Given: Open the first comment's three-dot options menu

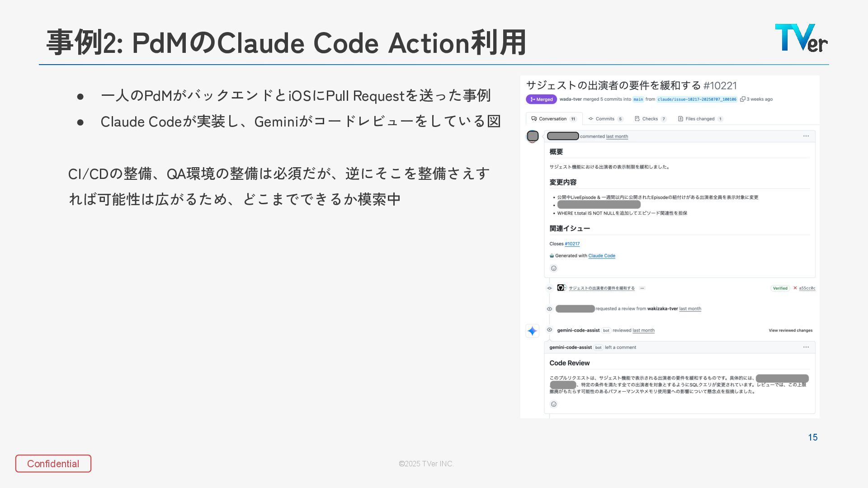Looking at the screenshot, I should coord(806,136).
